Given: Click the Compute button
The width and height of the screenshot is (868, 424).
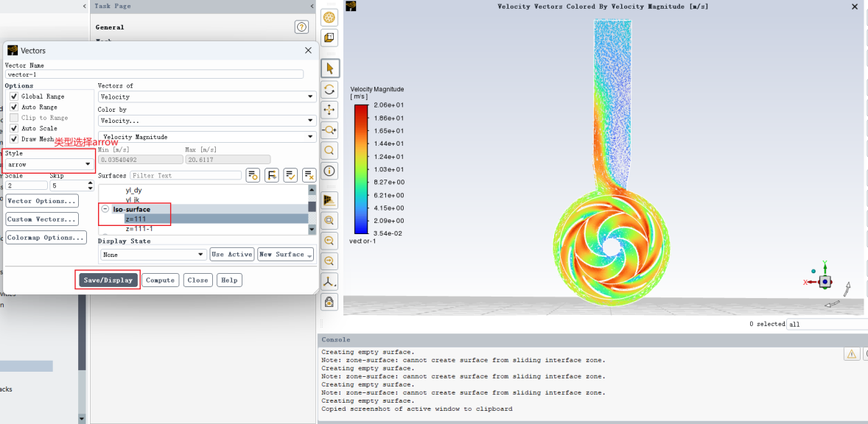Looking at the screenshot, I should [161, 280].
